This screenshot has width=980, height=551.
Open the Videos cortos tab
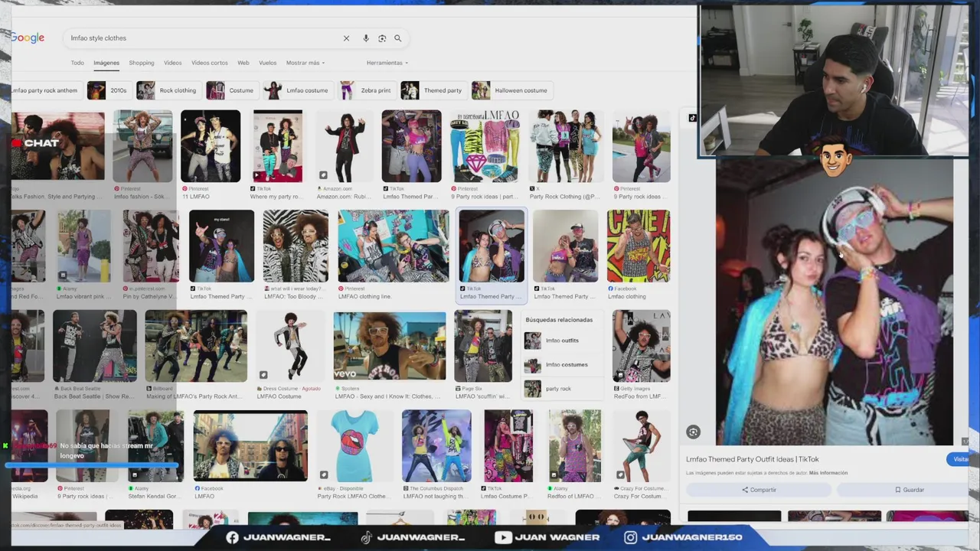point(210,63)
